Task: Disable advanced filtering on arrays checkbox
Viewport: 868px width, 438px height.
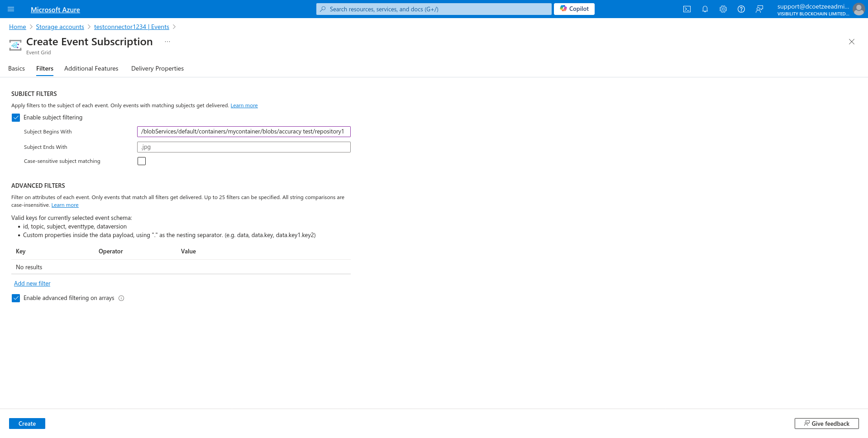Action: [x=16, y=298]
